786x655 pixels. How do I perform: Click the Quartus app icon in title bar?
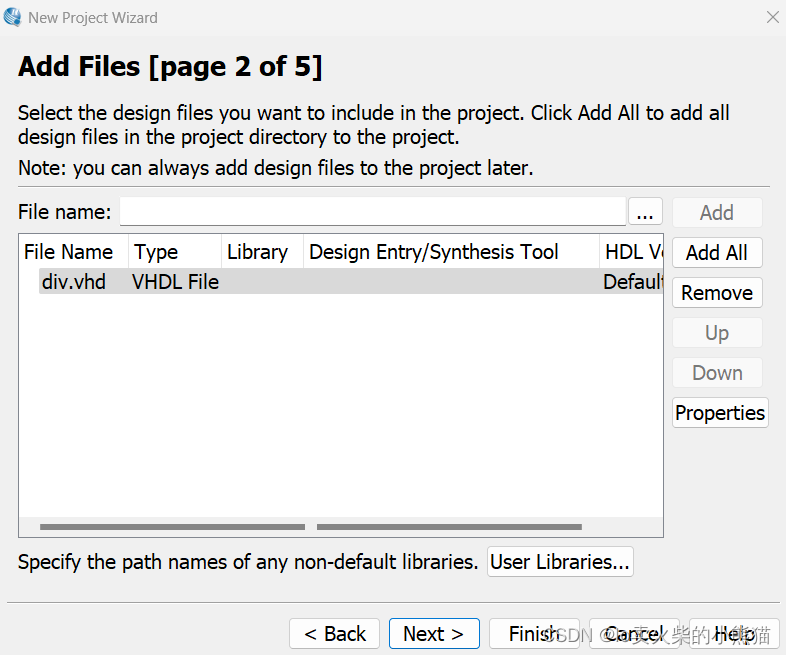pyautogui.click(x=12, y=17)
